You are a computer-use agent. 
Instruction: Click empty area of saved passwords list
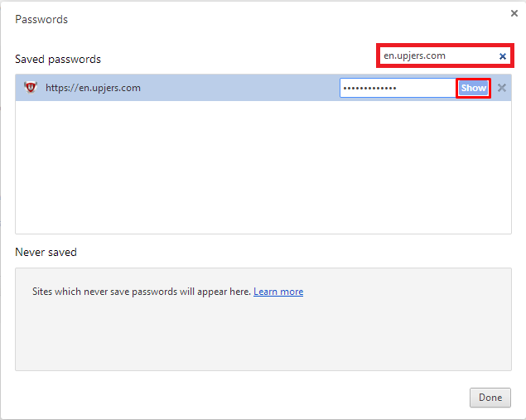[263, 167]
